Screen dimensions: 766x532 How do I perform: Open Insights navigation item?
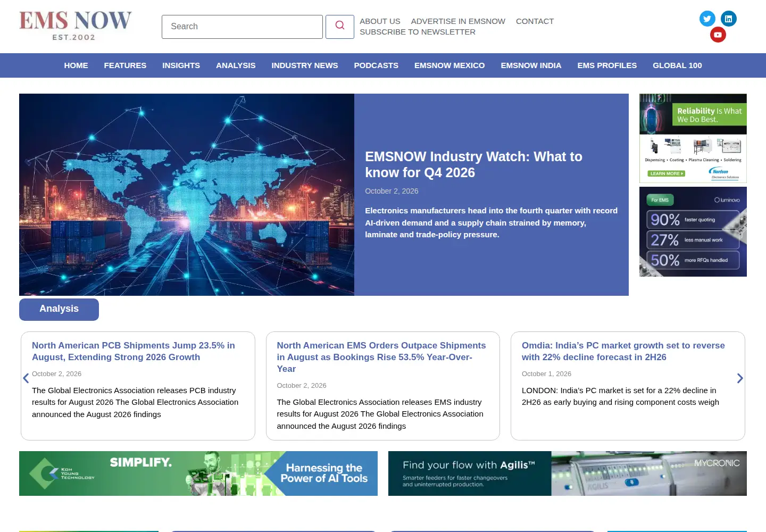181,65
